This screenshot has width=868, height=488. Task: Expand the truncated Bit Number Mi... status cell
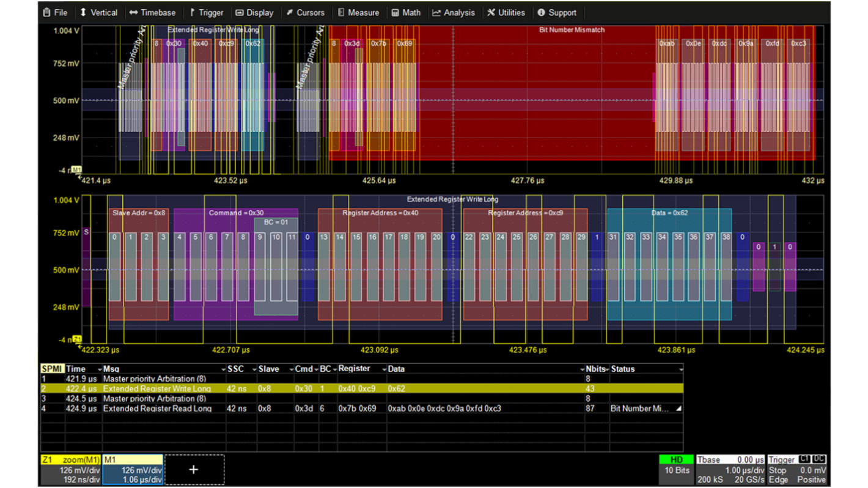679,409
